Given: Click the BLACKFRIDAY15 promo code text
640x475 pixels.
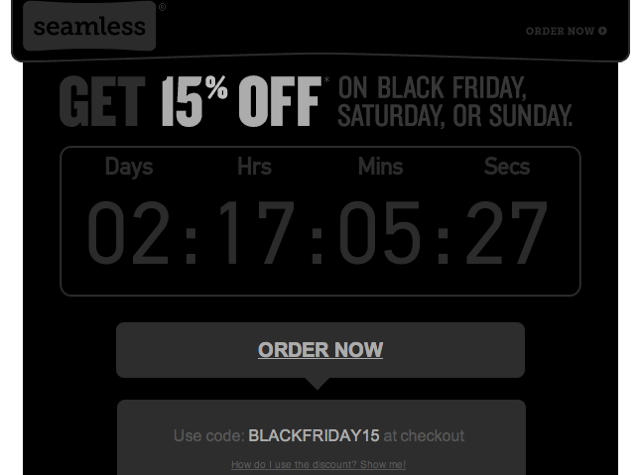Looking at the screenshot, I should tap(314, 435).
